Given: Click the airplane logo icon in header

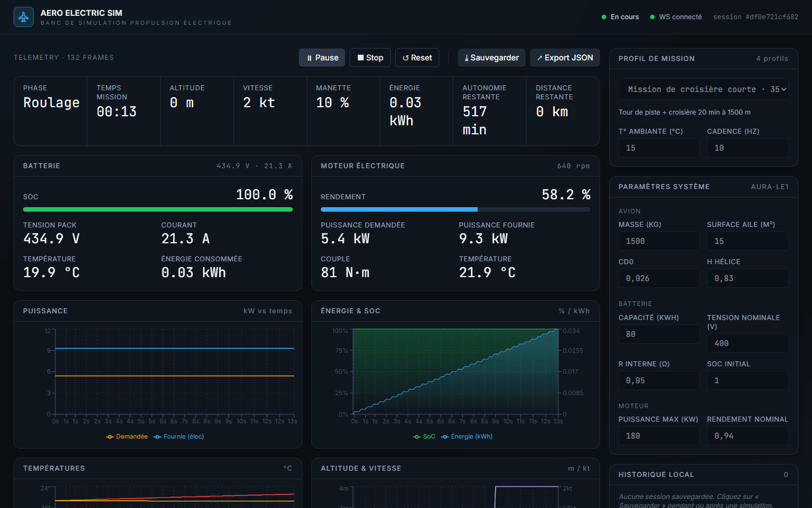Looking at the screenshot, I should point(24,17).
